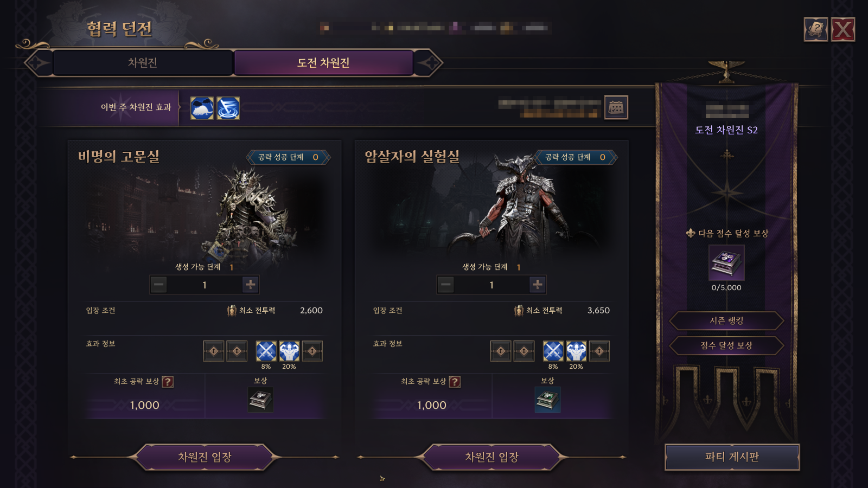
Task: Select the 도전 차원진 tab
Action: (323, 63)
